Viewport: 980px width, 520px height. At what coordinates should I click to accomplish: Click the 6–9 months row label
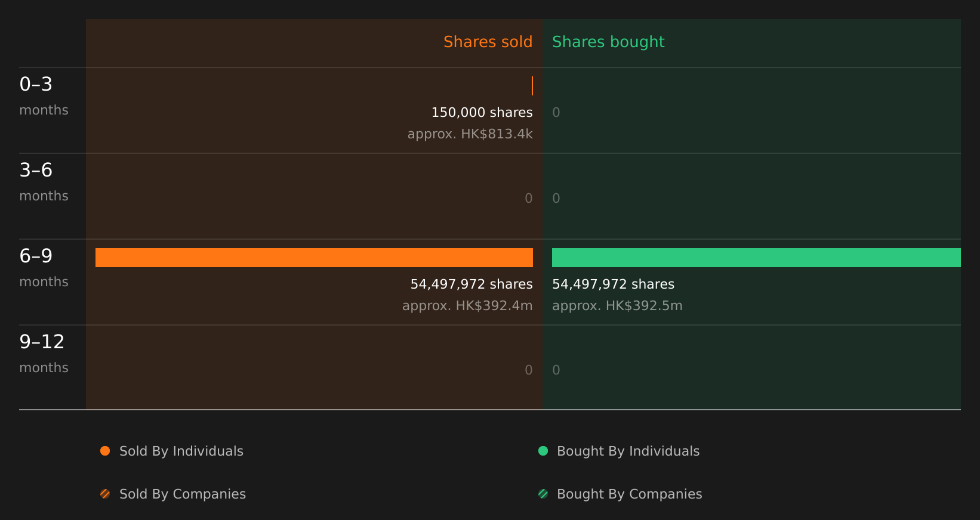[x=44, y=267]
